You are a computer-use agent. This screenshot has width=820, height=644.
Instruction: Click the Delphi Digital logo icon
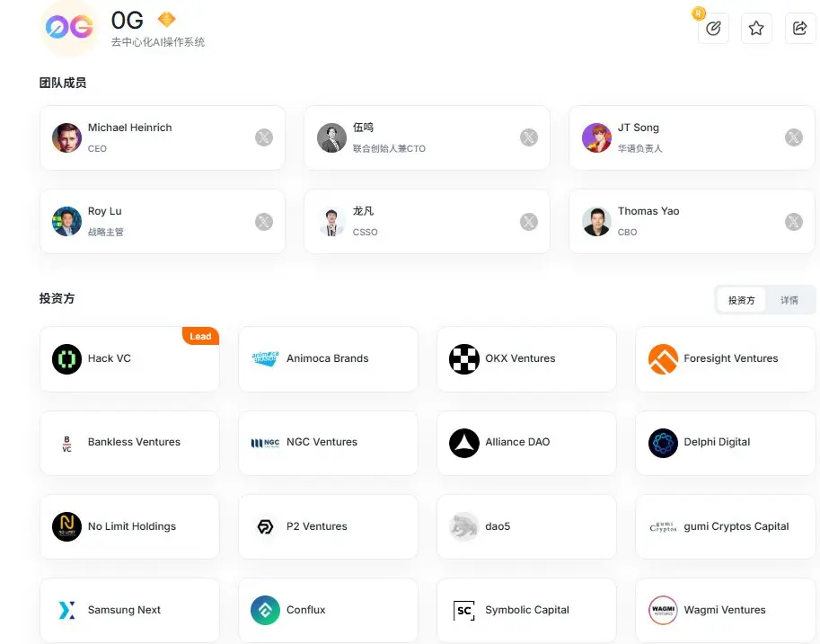pyautogui.click(x=663, y=443)
